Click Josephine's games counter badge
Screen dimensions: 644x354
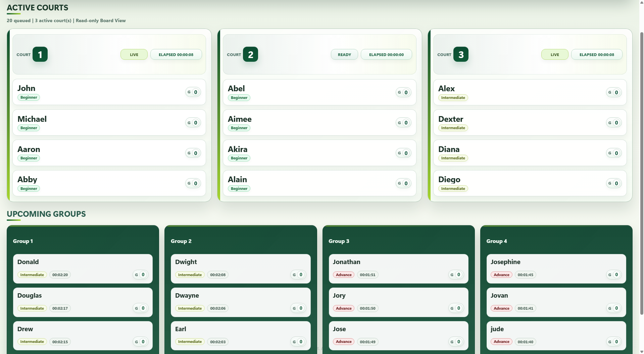tap(613, 274)
